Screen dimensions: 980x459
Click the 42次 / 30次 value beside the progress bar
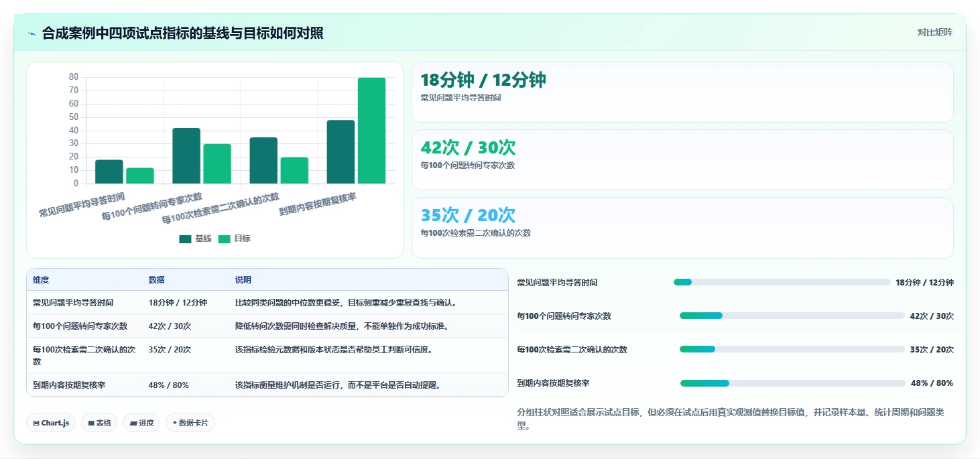[x=932, y=316]
